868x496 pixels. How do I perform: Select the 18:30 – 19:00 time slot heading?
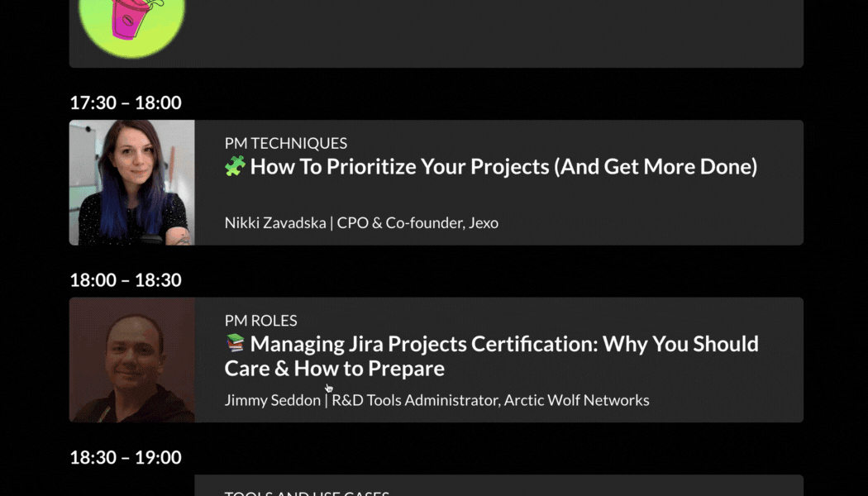126,456
